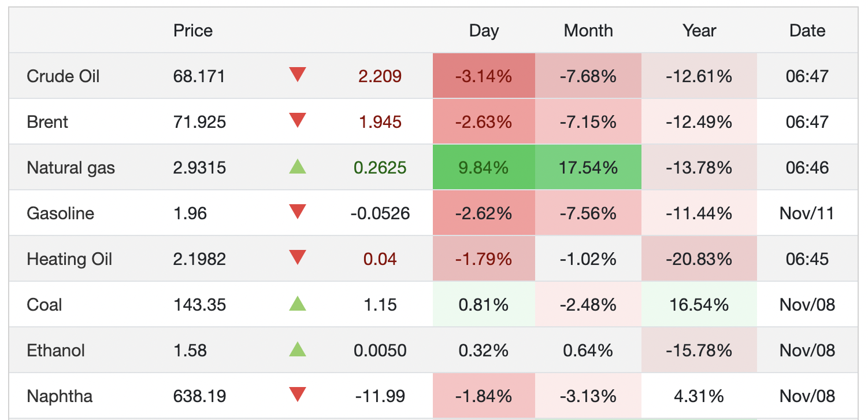Viewport: 868px width, 420px height.
Task: Click the 0.81% Day cell for Coal
Action: 484,304
